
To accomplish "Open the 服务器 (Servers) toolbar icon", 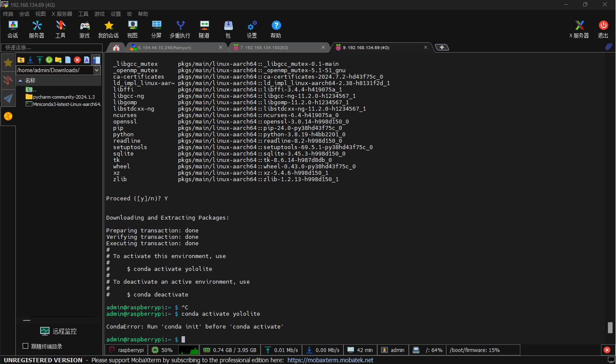I will tap(37, 29).
